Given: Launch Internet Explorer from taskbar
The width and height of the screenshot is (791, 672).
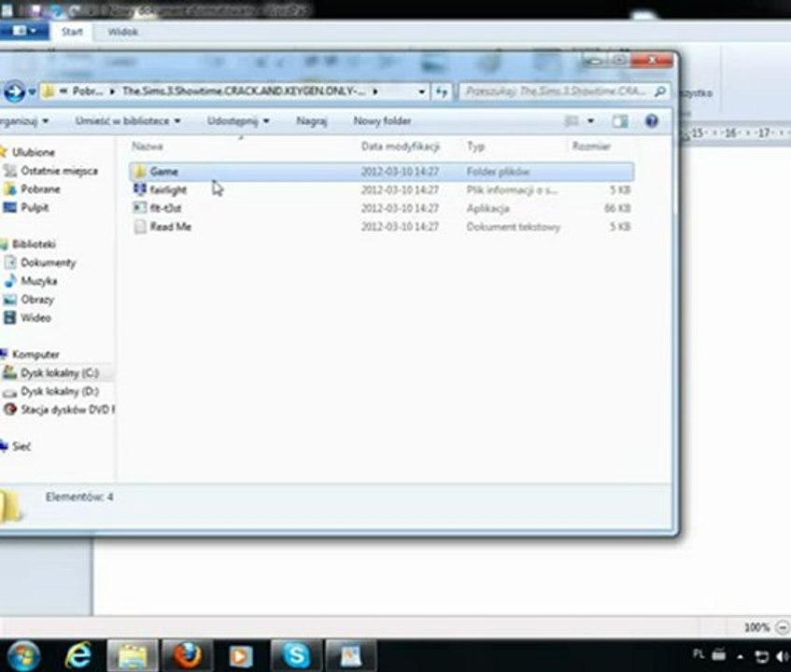Looking at the screenshot, I should click(78, 656).
